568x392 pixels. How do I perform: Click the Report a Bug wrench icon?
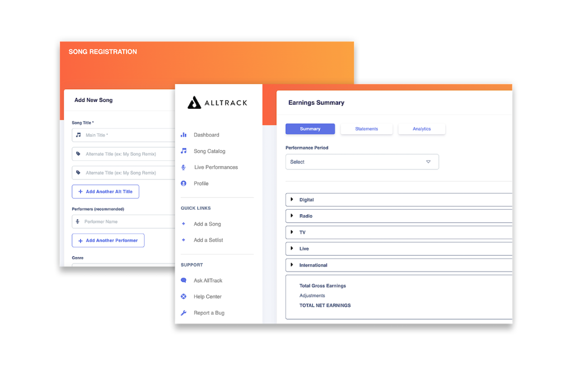[184, 313]
